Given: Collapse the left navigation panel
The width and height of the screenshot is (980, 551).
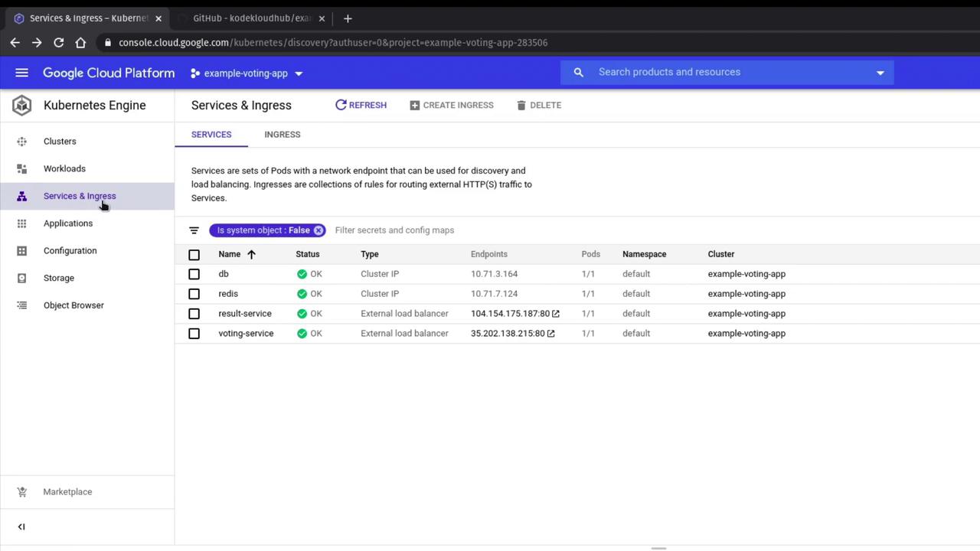Looking at the screenshot, I should [21, 527].
